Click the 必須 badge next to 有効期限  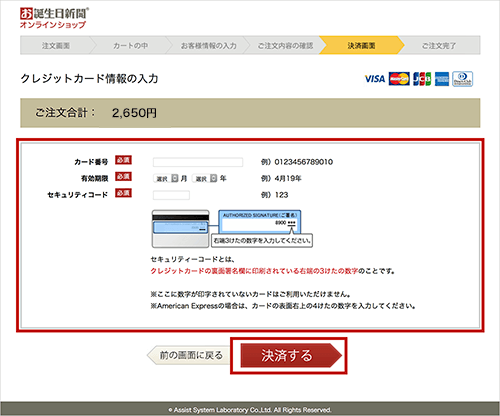coord(123,176)
